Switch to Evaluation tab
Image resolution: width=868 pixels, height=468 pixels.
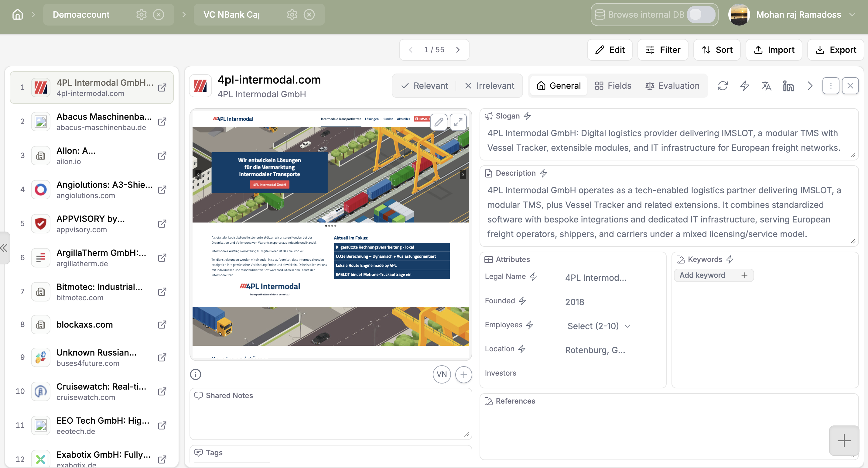click(672, 86)
